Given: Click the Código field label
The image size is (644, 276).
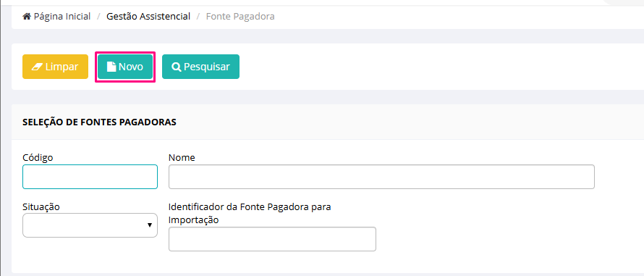Looking at the screenshot, I should [38, 157].
